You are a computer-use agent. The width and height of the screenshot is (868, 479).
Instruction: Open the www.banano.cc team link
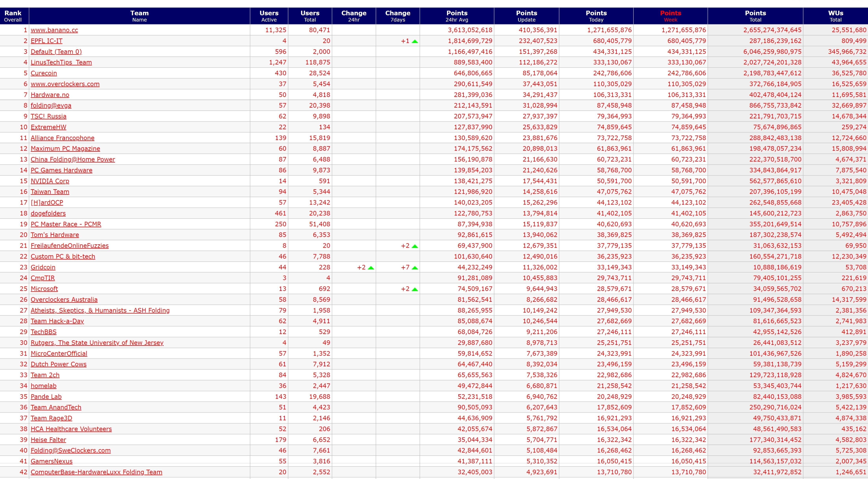[54, 30]
